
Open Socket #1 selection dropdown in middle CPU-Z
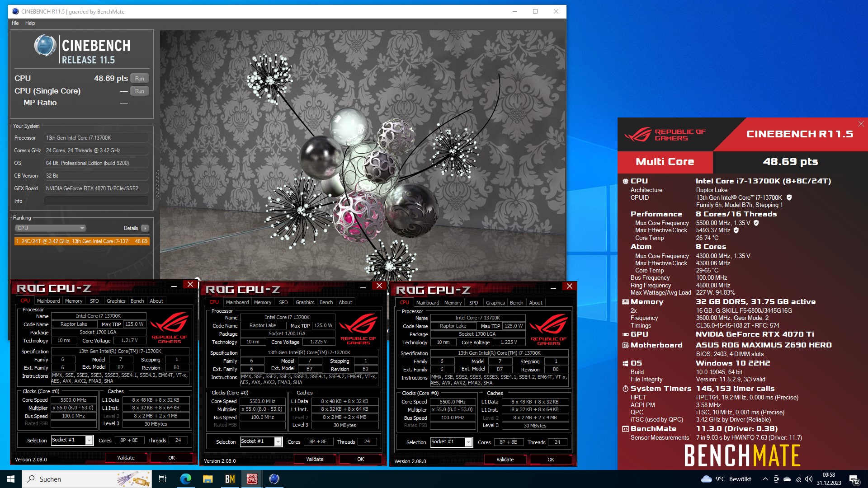click(278, 441)
